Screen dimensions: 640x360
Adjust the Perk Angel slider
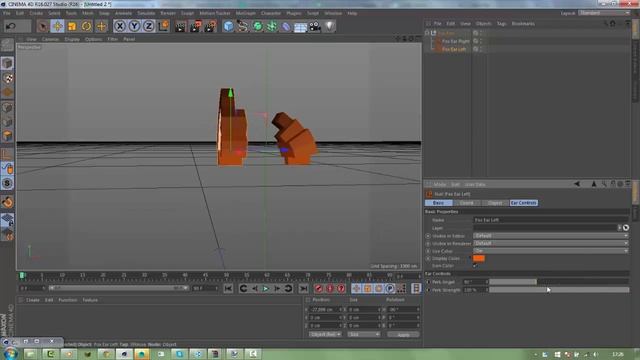(559, 282)
